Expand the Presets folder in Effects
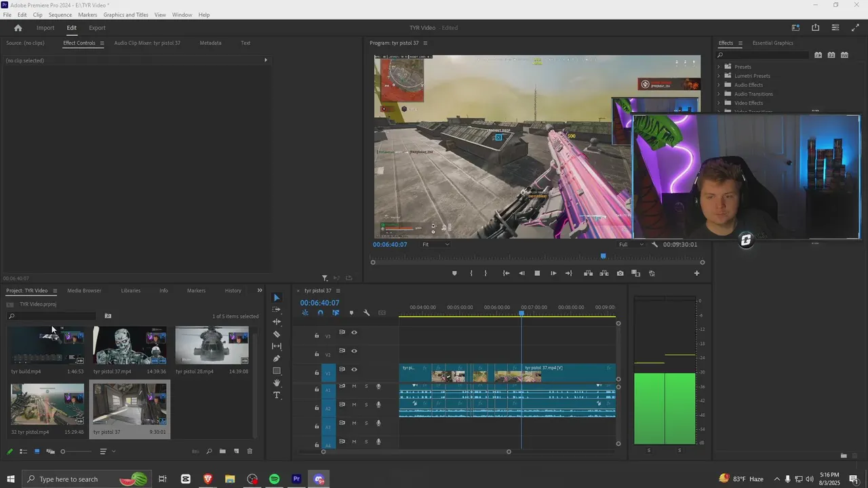This screenshot has height=488, width=868. point(719,66)
